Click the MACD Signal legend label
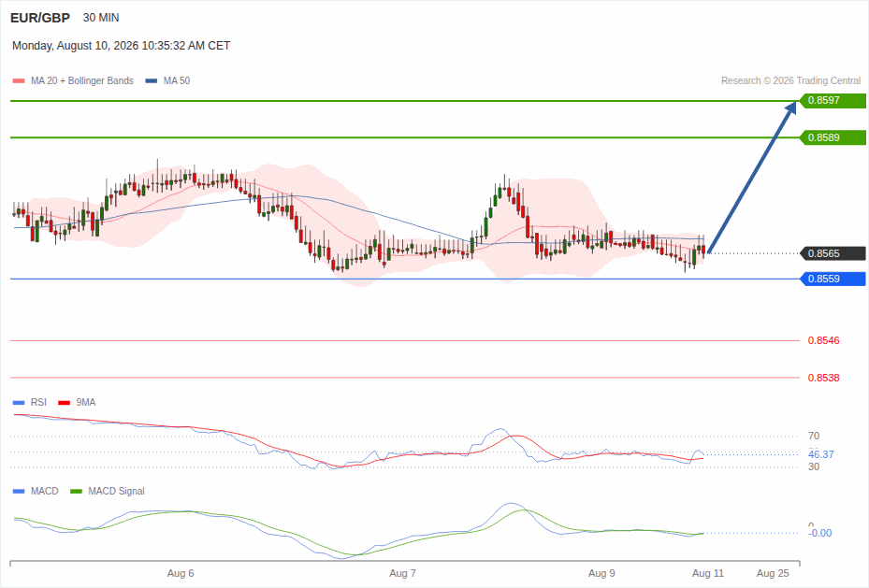This screenshot has width=869, height=588. (x=116, y=491)
